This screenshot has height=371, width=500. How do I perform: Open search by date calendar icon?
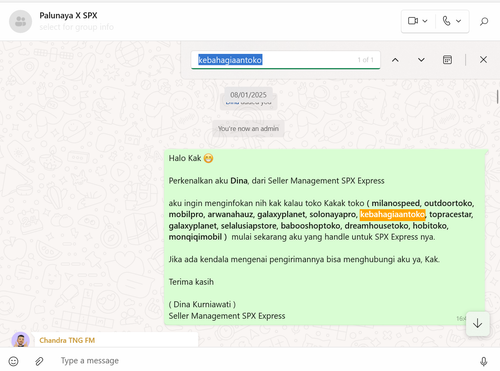tap(447, 60)
